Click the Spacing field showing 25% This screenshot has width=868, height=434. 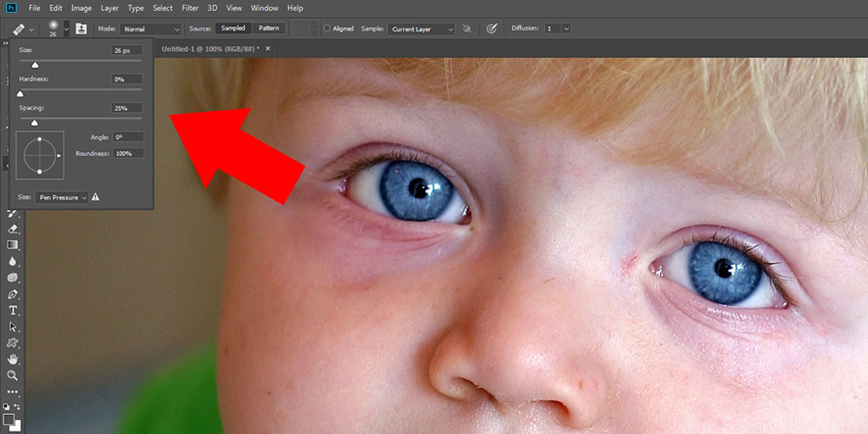[126, 108]
